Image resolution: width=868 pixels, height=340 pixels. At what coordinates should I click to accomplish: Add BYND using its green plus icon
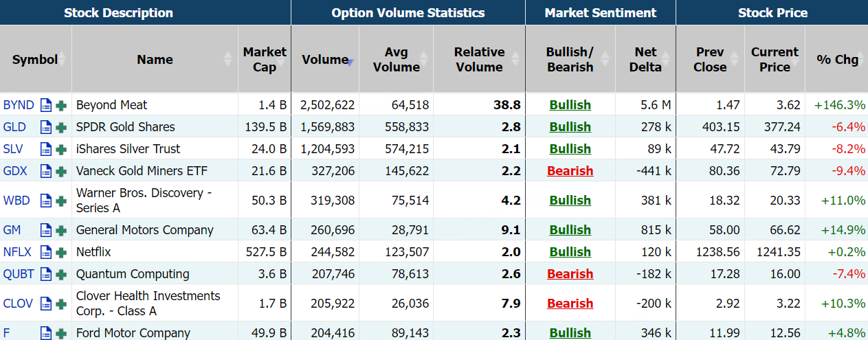click(x=61, y=106)
